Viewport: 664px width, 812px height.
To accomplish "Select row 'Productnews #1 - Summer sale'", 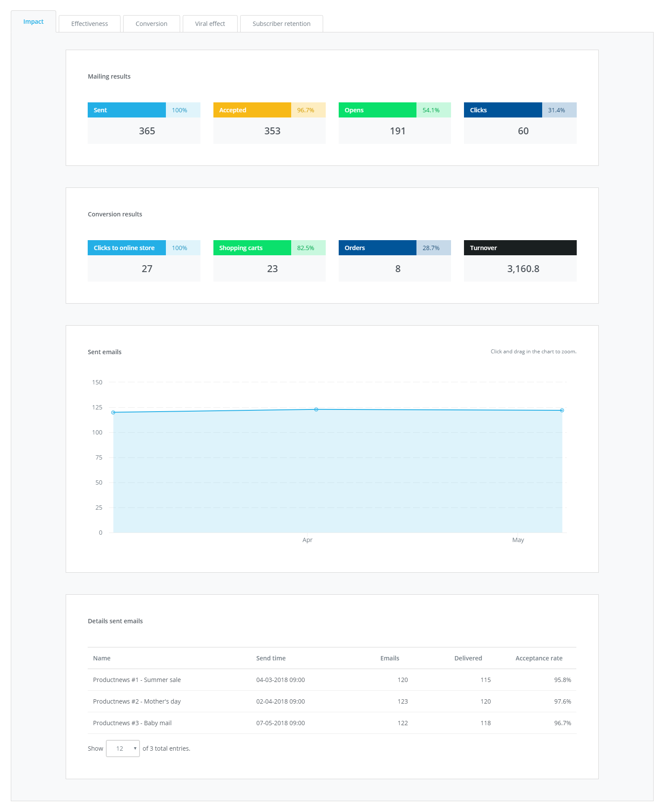I will [x=332, y=680].
